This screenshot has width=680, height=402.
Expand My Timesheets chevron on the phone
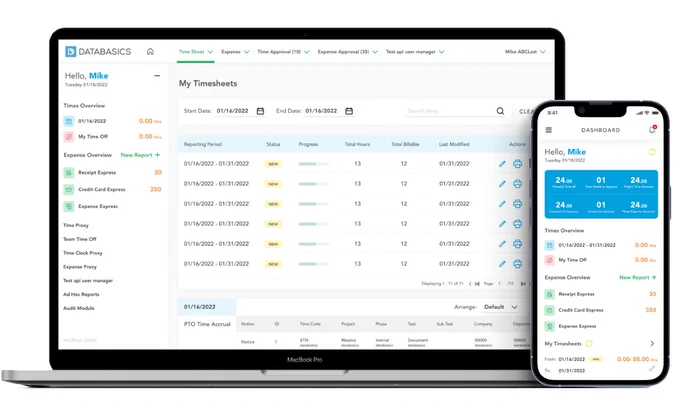pyautogui.click(x=652, y=343)
